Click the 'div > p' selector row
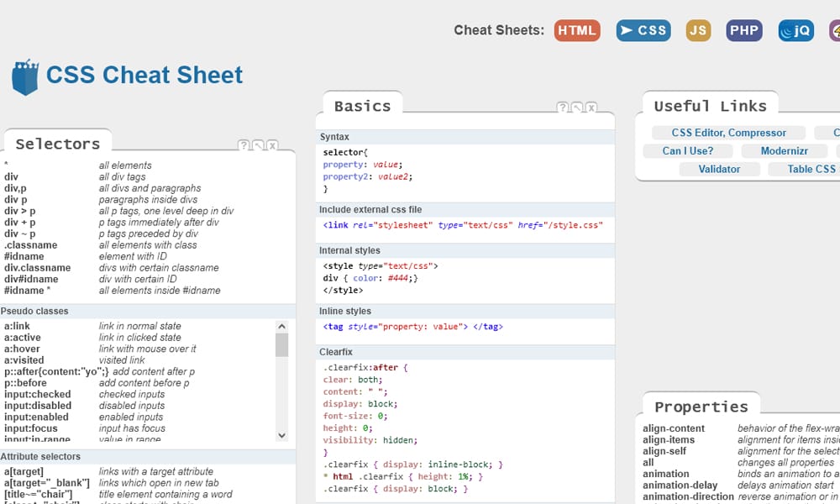This screenshot has height=504, width=840. click(119, 211)
